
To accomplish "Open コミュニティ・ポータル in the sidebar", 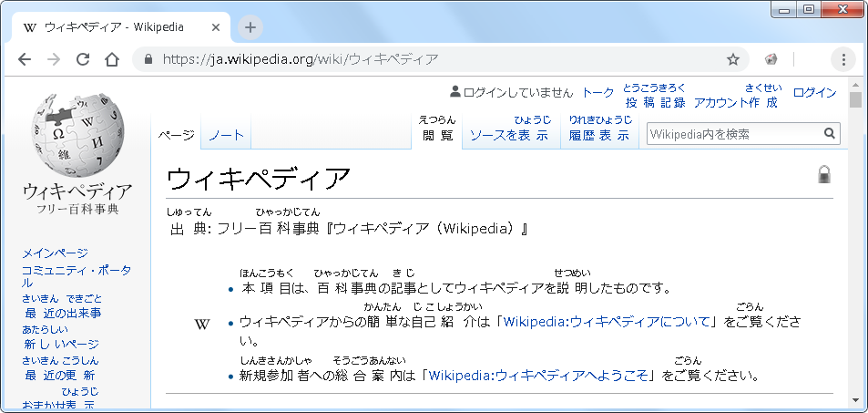I will [77, 276].
